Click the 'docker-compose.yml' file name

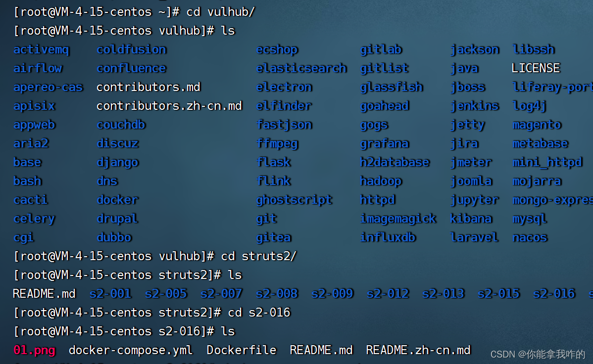pyautogui.click(x=131, y=350)
